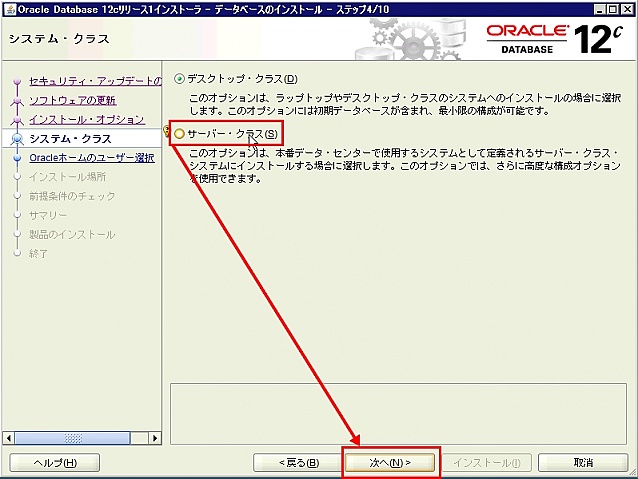Viewport: 638px width, 479px height.
Task: Click the right arrow of sidebar scrollbar
Action: (155, 438)
